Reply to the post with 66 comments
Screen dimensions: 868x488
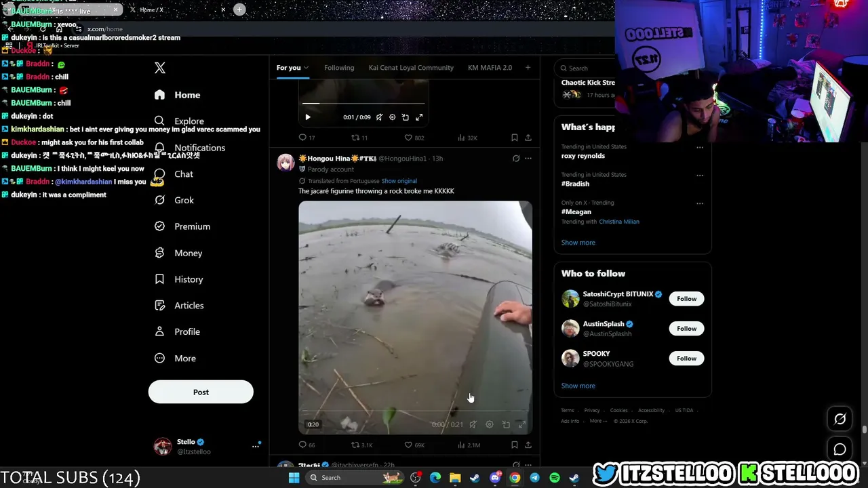click(307, 445)
